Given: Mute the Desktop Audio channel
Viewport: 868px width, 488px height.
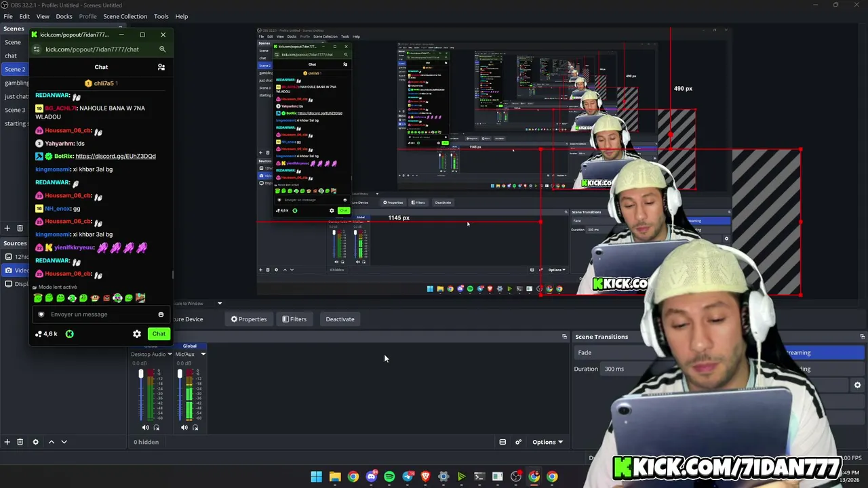Looking at the screenshot, I should point(145,427).
